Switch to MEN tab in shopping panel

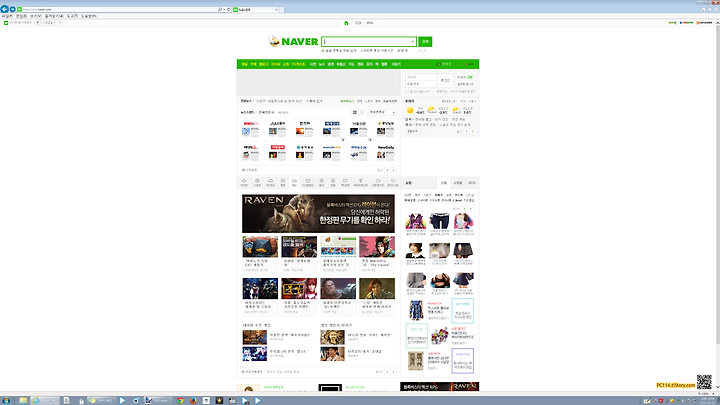point(472,183)
